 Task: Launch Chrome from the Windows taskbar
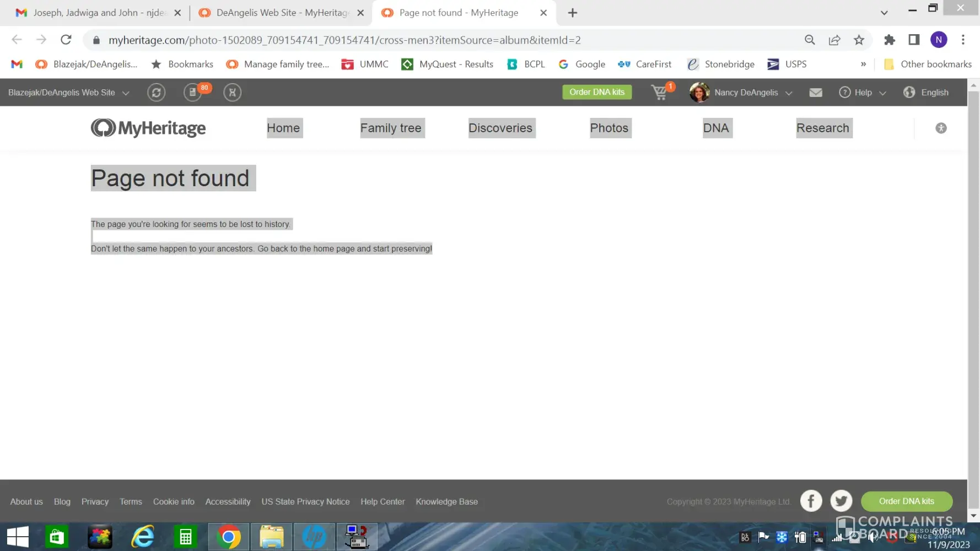(x=229, y=537)
